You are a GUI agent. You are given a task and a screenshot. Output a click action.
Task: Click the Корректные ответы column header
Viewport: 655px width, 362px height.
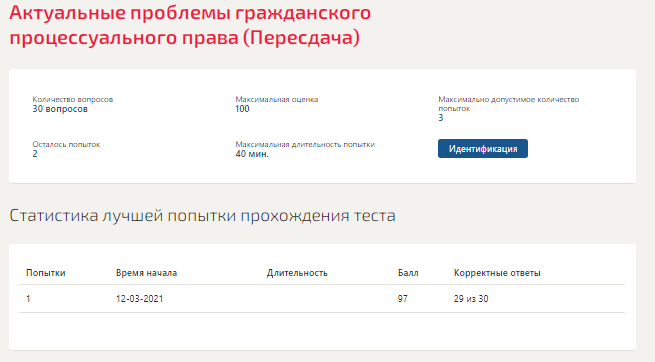pos(497,273)
